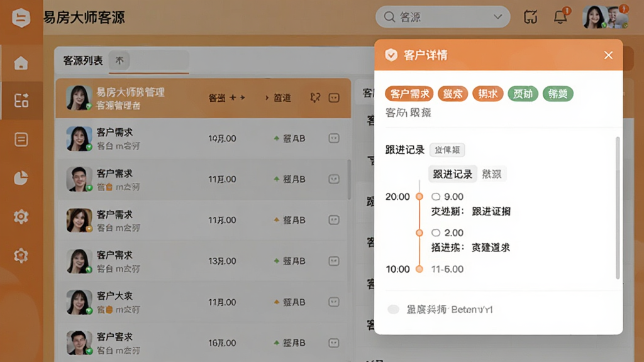644x362 pixels.
Task: Select the small grey tab right of 客源列表
Action: [x=119, y=61]
